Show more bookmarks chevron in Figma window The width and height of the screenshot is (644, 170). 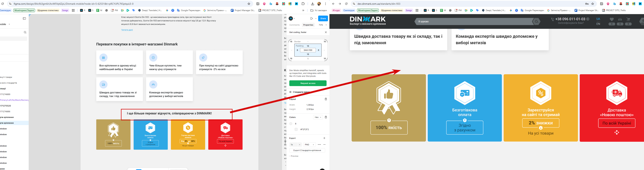(x=303, y=11)
